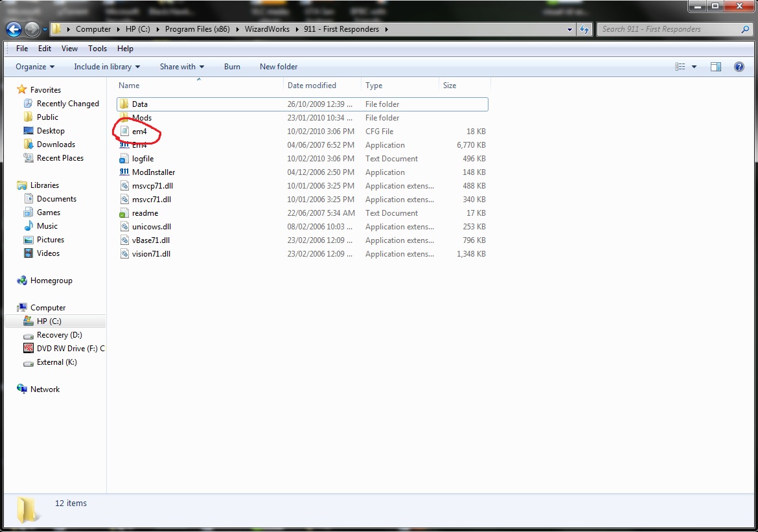This screenshot has width=758, height=532.
Task: Expand the arrow after WizardWorks in path
Action: pos(297,29)
